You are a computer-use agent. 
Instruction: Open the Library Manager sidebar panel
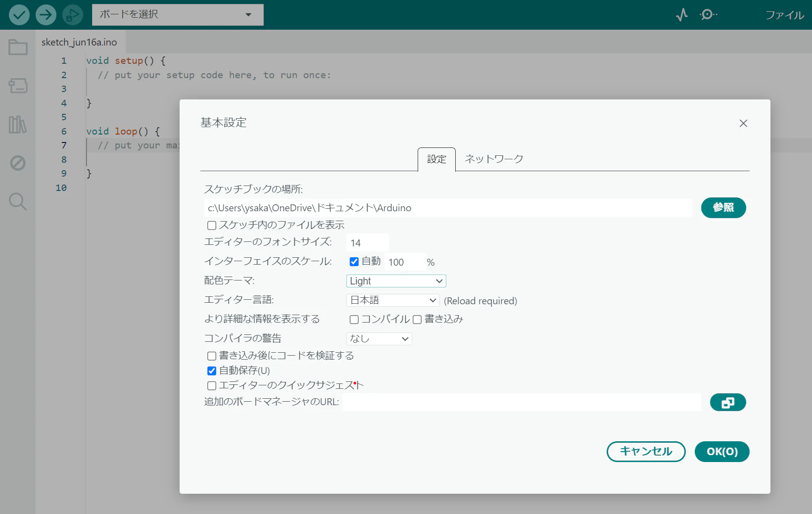18,125
